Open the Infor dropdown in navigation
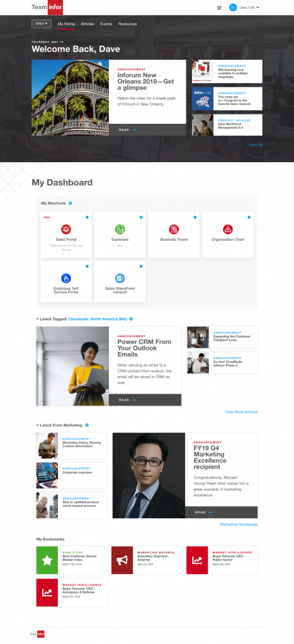Screen dimensions: 294x644 click(42, 24)
